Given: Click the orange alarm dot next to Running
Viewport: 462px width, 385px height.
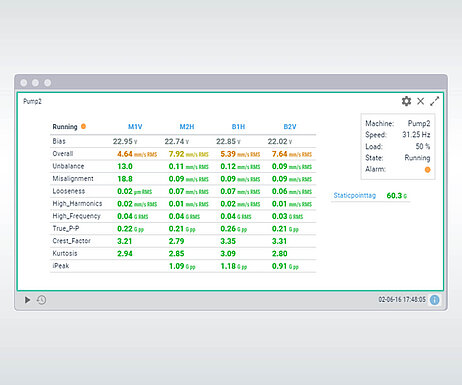Looking at the screenshot, I should click(83, 126).
